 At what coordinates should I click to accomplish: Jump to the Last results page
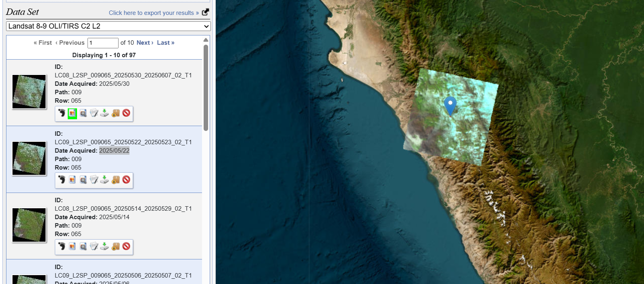166,43
